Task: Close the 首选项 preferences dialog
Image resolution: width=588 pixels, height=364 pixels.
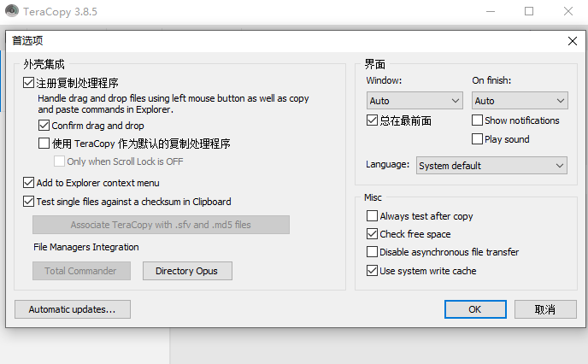Action: (x=573, y=41)
